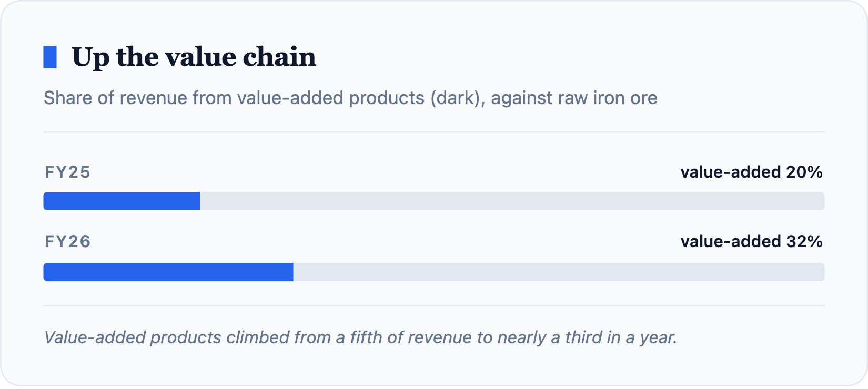This screenshot has width=868, height=389.
Task: Click the divider line below the subtitle
Action: point(434,132)
